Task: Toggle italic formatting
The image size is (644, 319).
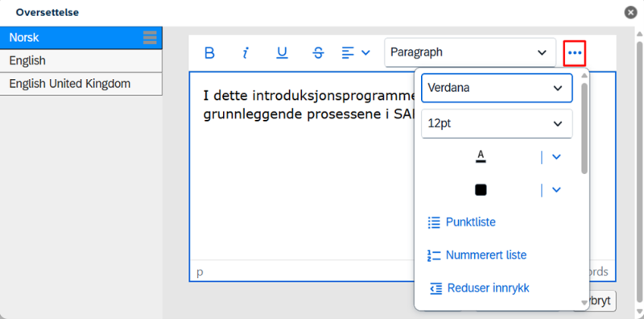Action: pyautogui.click(x=246, y=52)
